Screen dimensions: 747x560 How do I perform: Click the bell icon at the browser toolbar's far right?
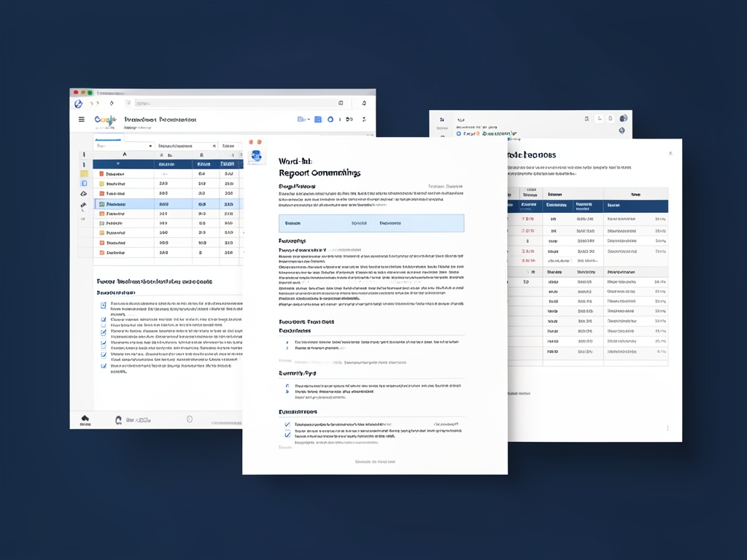pos(364,103)
